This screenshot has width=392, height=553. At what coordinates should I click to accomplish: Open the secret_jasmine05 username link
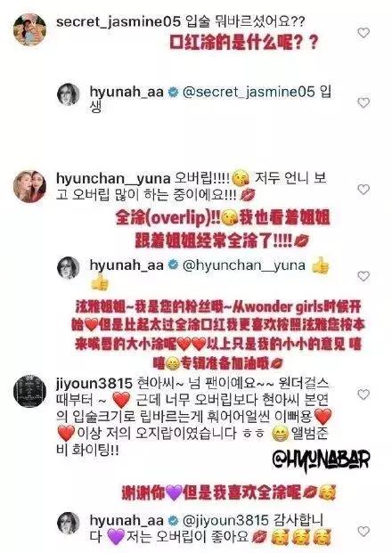(118, 22)
